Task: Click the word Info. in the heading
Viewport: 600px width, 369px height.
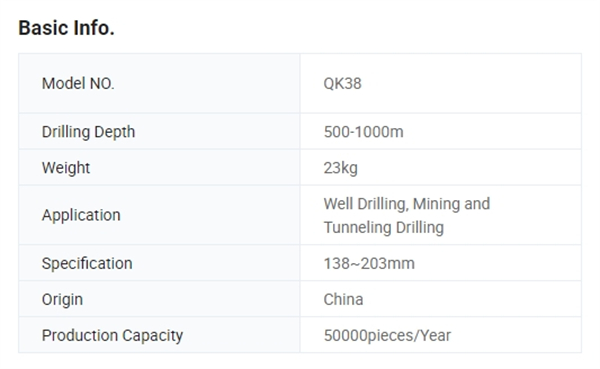Action: pos(94,28)
